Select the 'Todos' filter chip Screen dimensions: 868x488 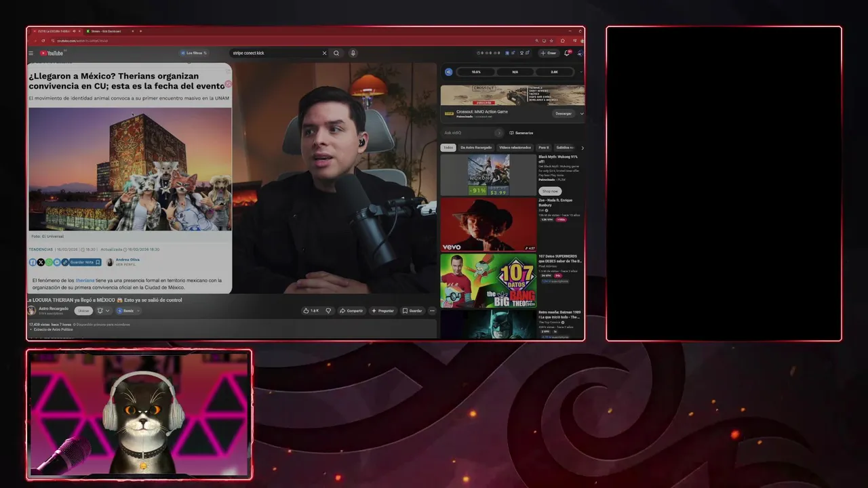(448, 147)
